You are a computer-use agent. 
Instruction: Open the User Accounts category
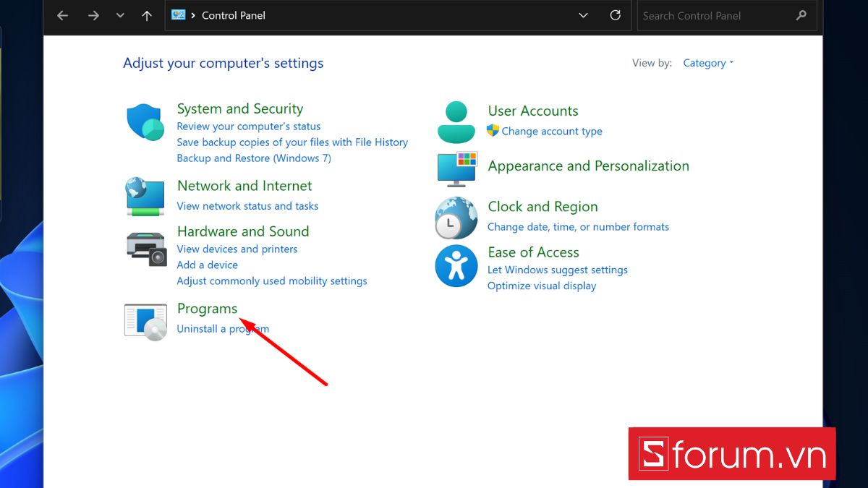tap(533, 111)
